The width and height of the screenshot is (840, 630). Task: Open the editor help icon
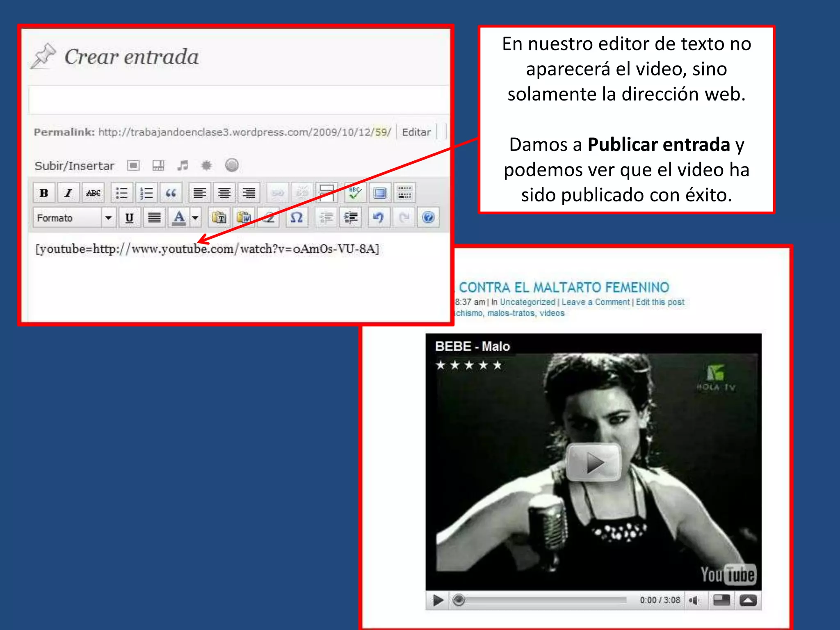(x=428, y=217)
